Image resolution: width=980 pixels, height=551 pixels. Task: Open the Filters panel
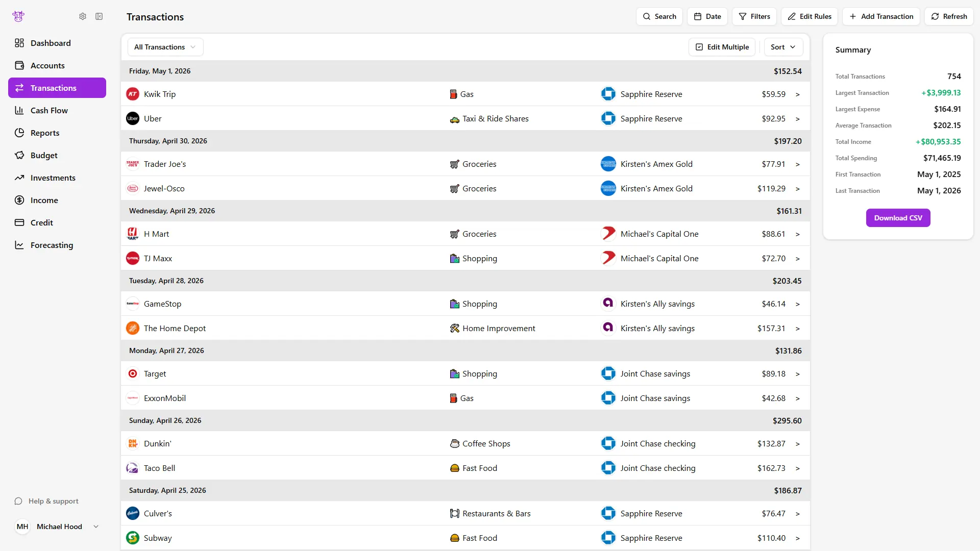754,16
